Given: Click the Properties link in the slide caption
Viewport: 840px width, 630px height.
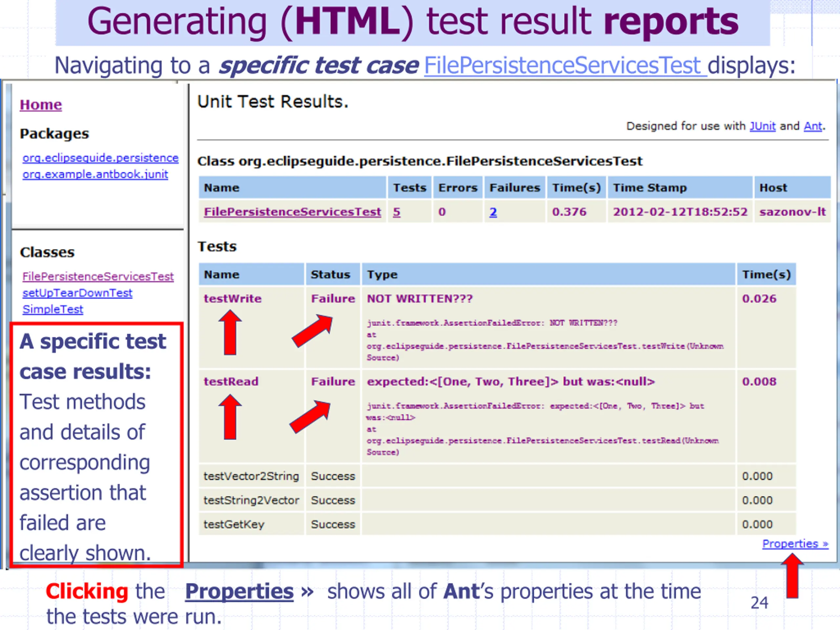Looking at the screenshot, I should 239,591.
